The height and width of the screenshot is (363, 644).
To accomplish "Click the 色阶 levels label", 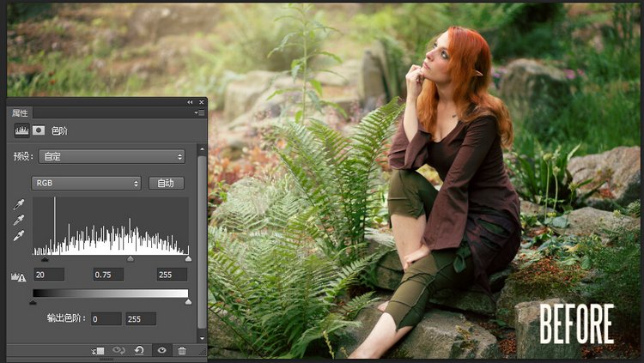I will tap(59, 130).
